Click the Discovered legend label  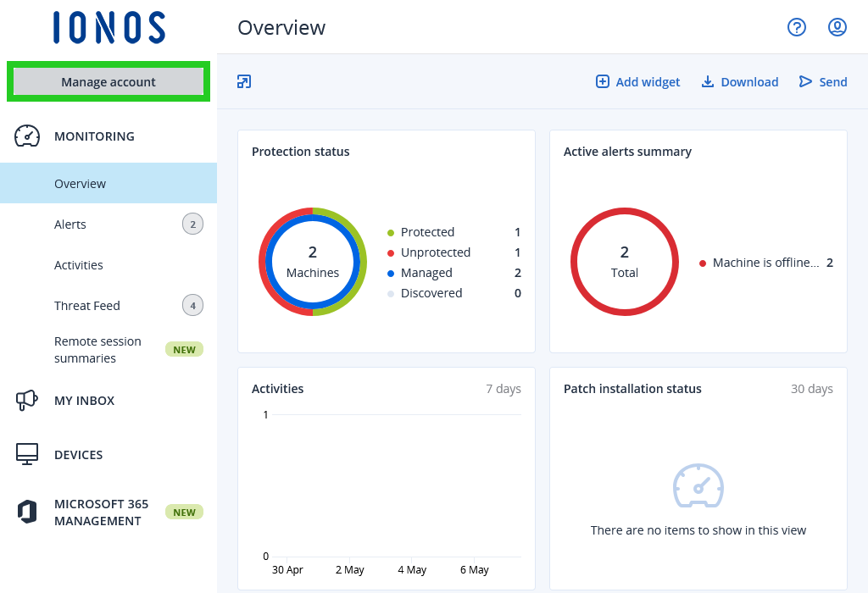(x=431, y=293)
